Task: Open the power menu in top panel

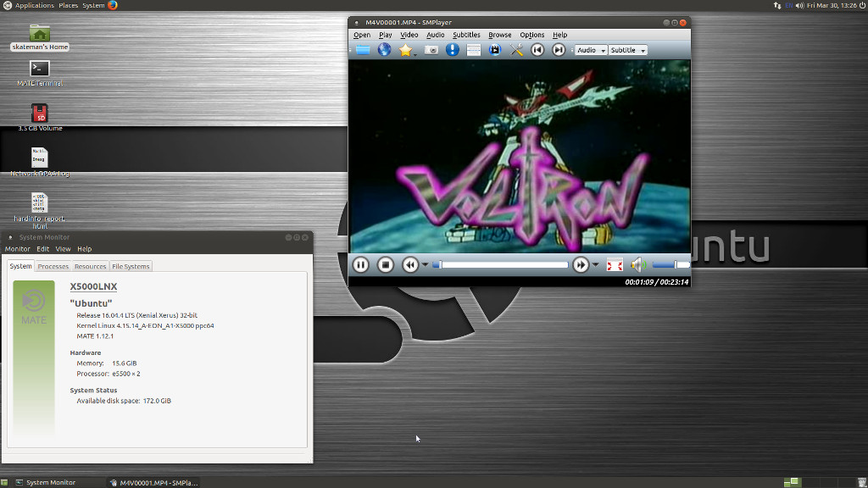Action: pyautogui.click(x=862, y=6)
